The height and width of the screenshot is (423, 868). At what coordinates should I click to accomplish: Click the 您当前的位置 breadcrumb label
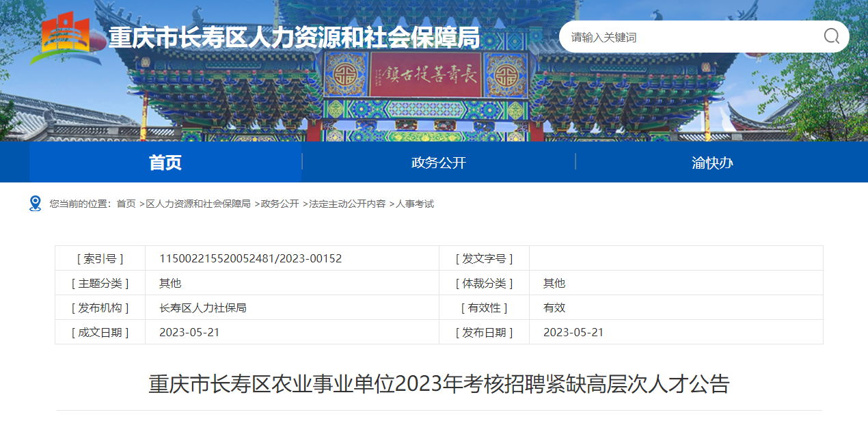click(79, 204)
